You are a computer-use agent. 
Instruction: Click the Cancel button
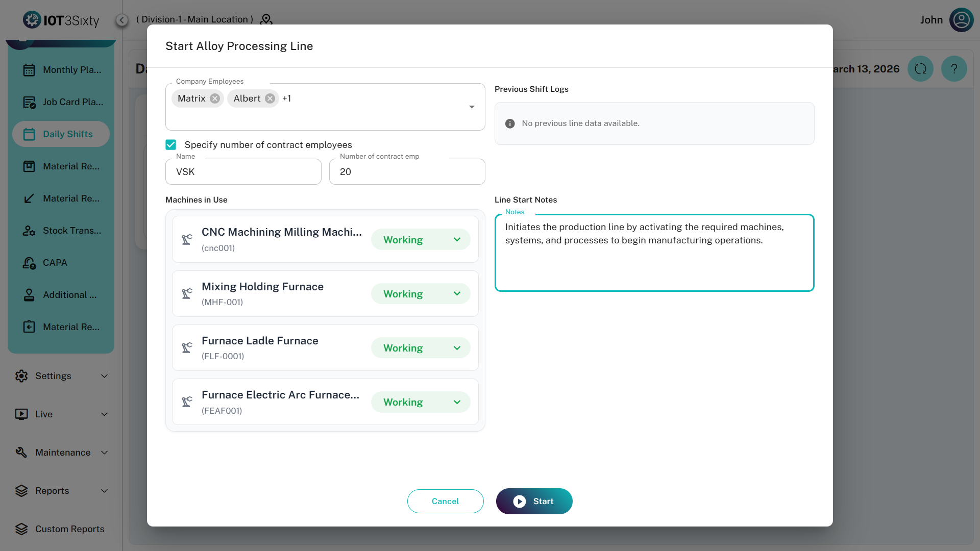(x=445, y=501)
